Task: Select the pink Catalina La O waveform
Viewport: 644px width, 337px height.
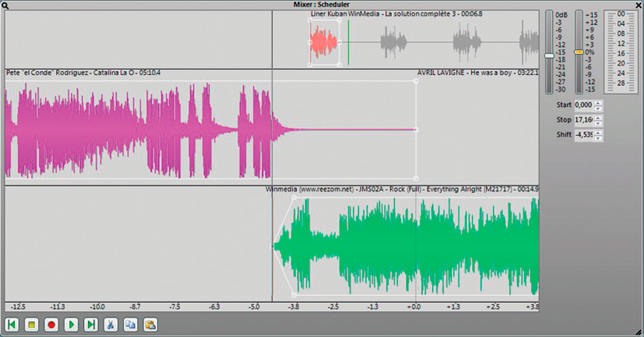Action: tap(136, 130)
